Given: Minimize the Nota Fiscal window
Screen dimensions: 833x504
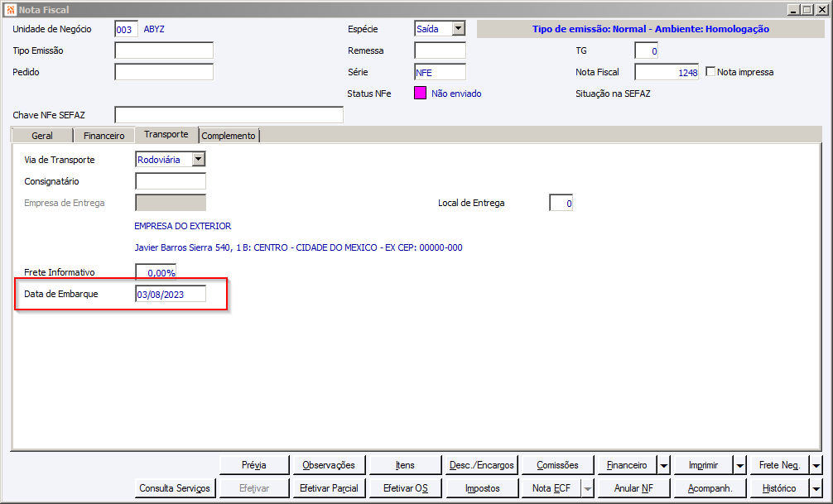Looking at the screenshot, I should (x=794, y=10).
